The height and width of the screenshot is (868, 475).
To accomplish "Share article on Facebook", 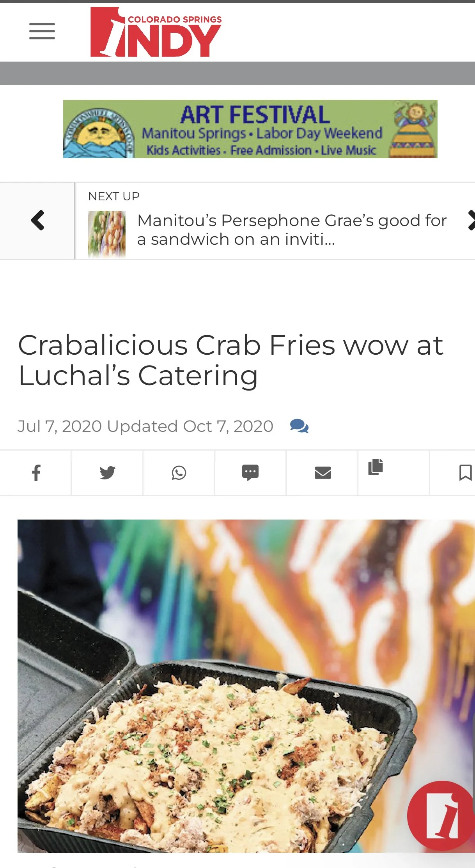I will [x=36, y=473].
